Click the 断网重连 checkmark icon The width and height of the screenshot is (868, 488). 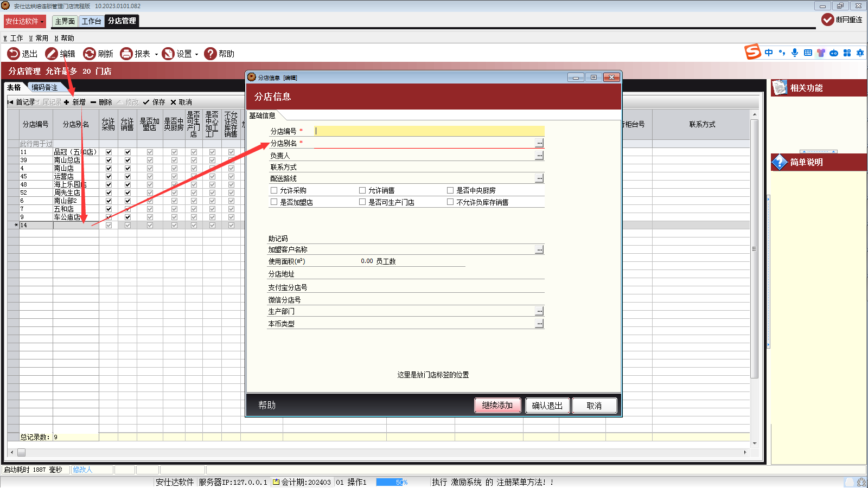[x=828, y=20]
